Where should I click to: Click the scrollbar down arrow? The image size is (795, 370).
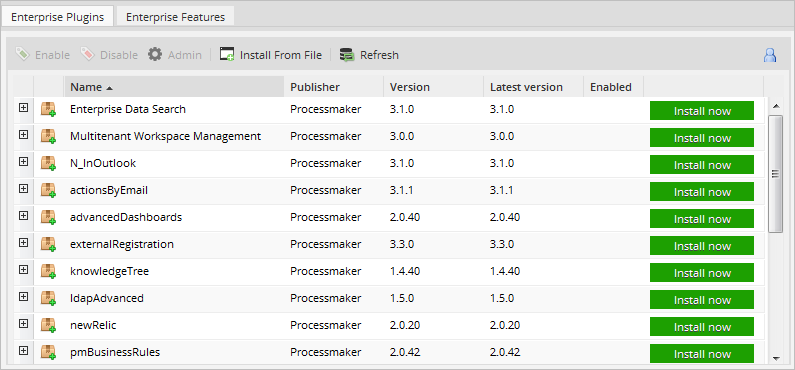click(776, 358)
